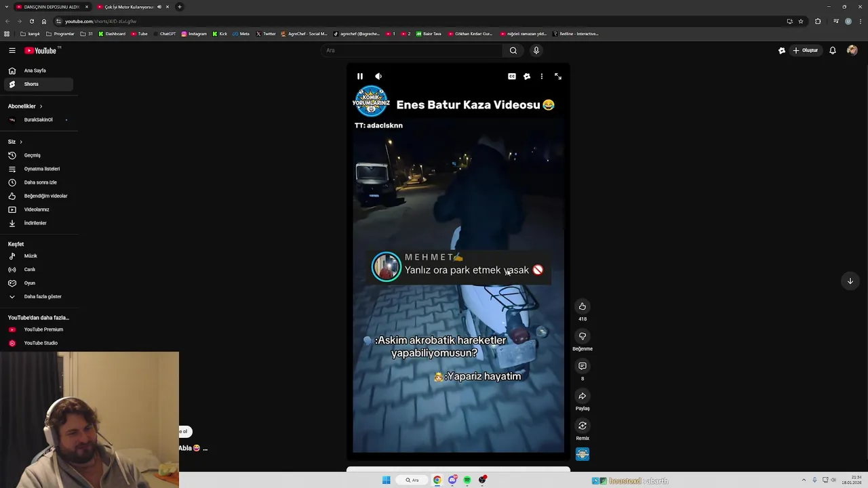Open Müzik under Keşfet
868x488 pixels.
click(x=39, y=256)
